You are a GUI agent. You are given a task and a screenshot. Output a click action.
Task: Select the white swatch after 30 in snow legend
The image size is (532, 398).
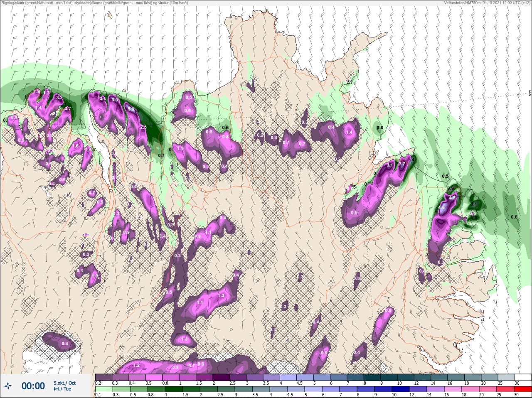click(524, 378)
